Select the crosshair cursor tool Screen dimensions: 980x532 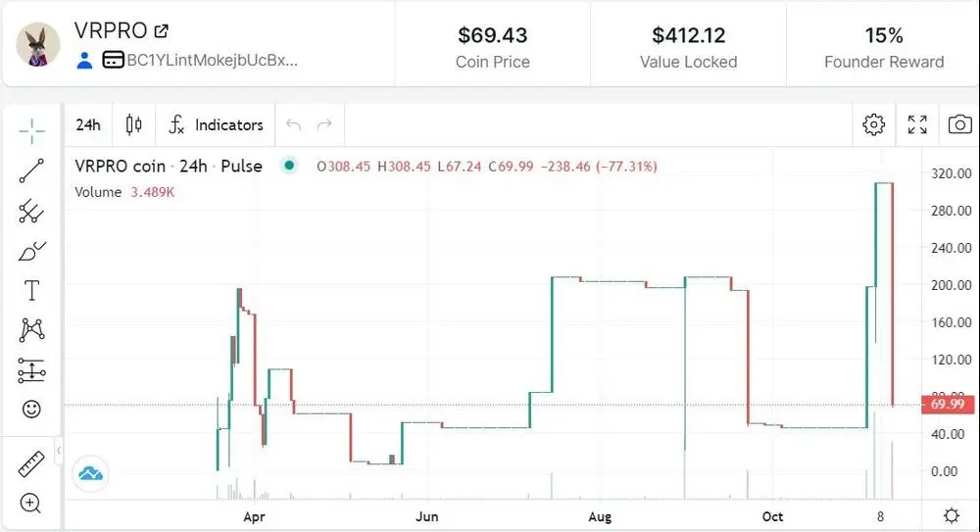click(x=31, y=130)
